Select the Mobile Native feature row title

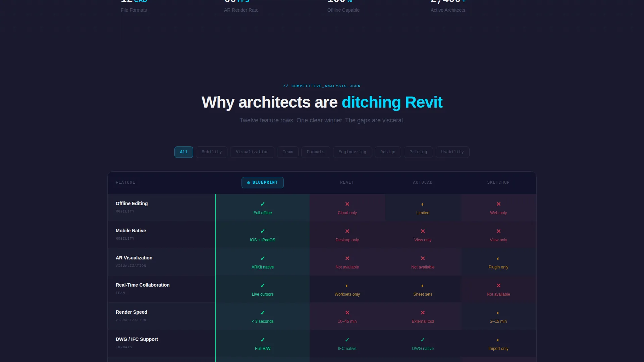[x=131, y=231]
